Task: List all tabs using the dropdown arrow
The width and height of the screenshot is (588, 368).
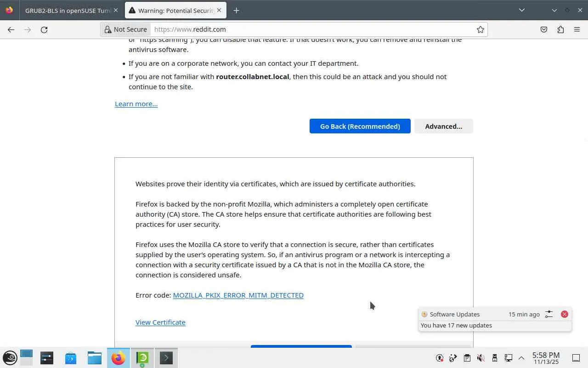Action: click(522, 10)
